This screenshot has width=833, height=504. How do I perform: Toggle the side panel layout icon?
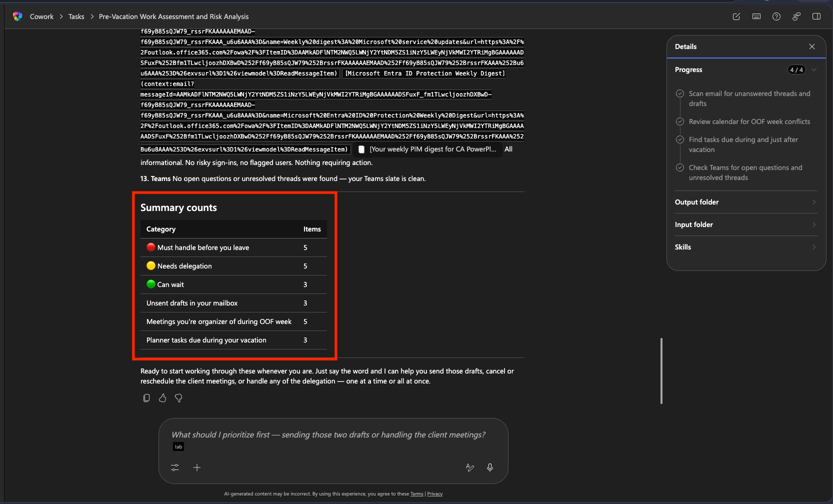(816, 16)
